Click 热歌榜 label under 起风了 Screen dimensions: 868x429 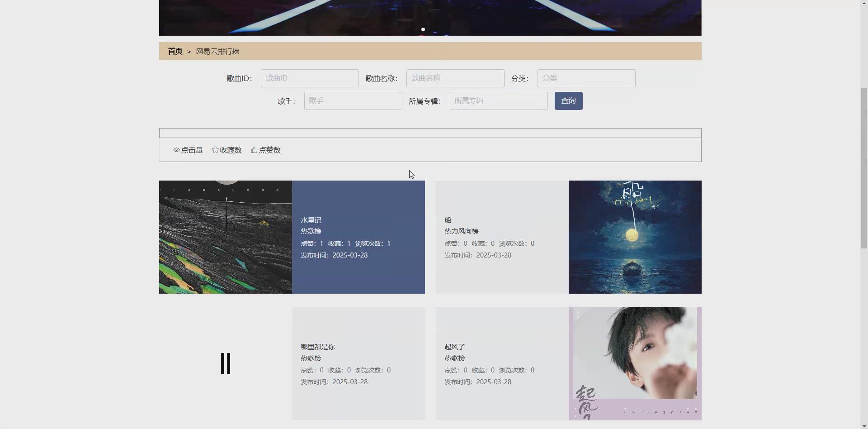(455, 358)
